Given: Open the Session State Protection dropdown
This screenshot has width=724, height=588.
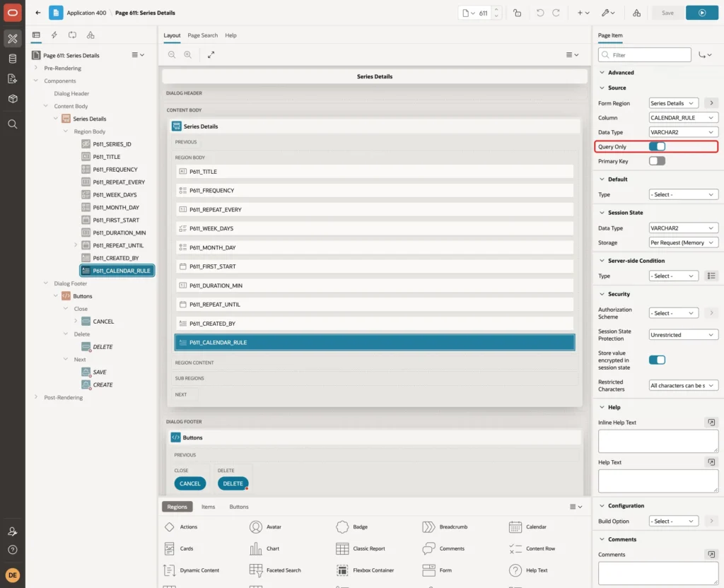Looking at the screenshot, I should (683, 335).
